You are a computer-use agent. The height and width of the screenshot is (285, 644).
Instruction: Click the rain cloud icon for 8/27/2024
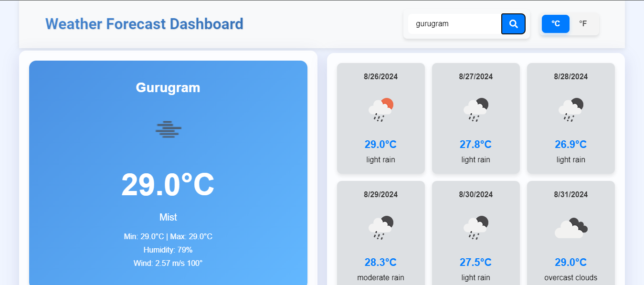point(475,110)
